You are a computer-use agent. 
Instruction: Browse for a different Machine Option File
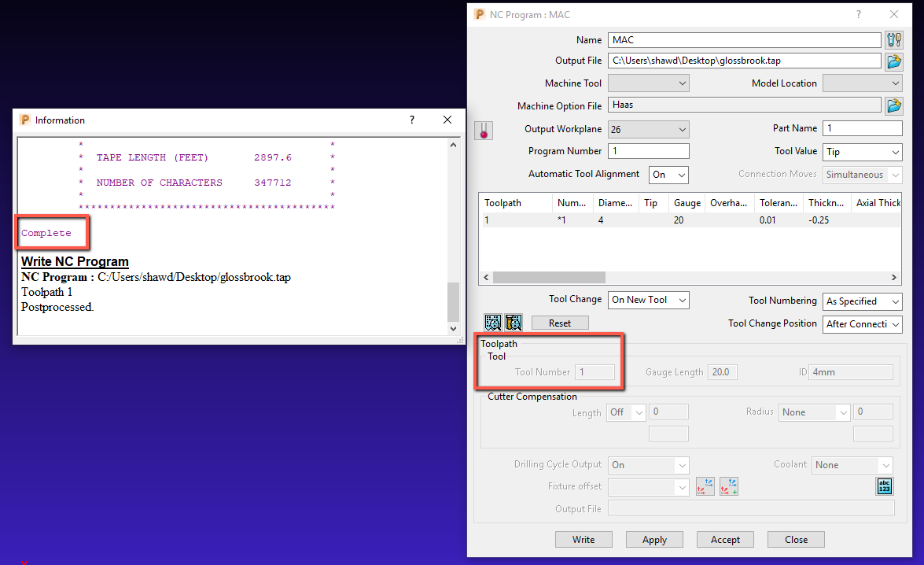click(x=894, y=105)
